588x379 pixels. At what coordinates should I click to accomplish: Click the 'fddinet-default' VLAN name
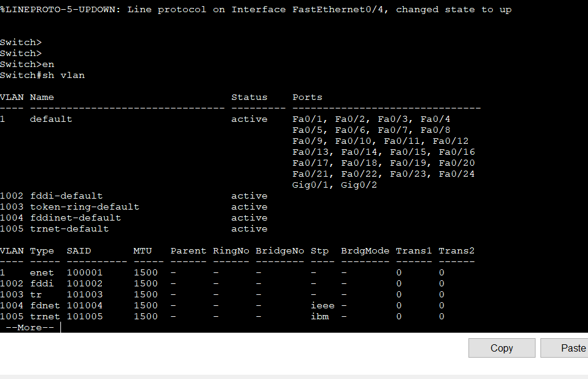coord(76,218)
